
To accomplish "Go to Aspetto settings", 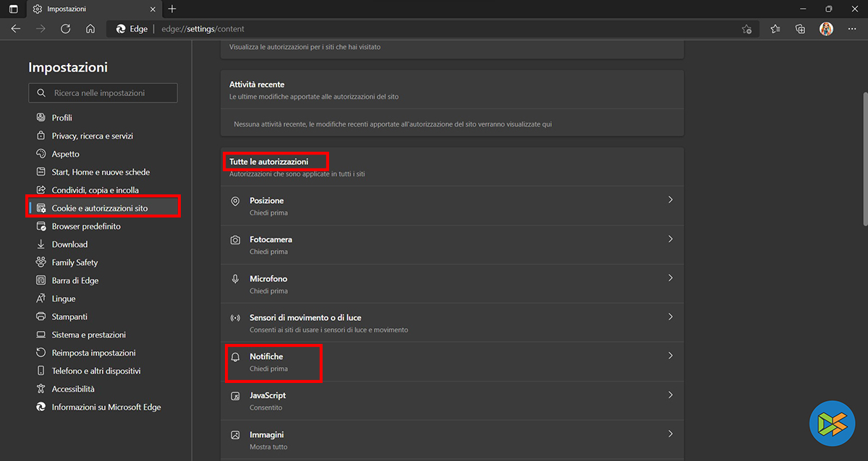I will coord(65,154).
